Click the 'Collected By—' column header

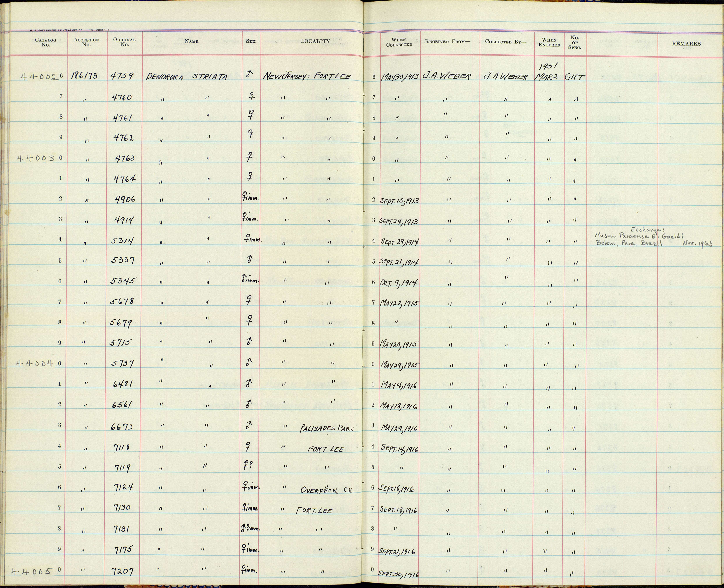point(506,42)
